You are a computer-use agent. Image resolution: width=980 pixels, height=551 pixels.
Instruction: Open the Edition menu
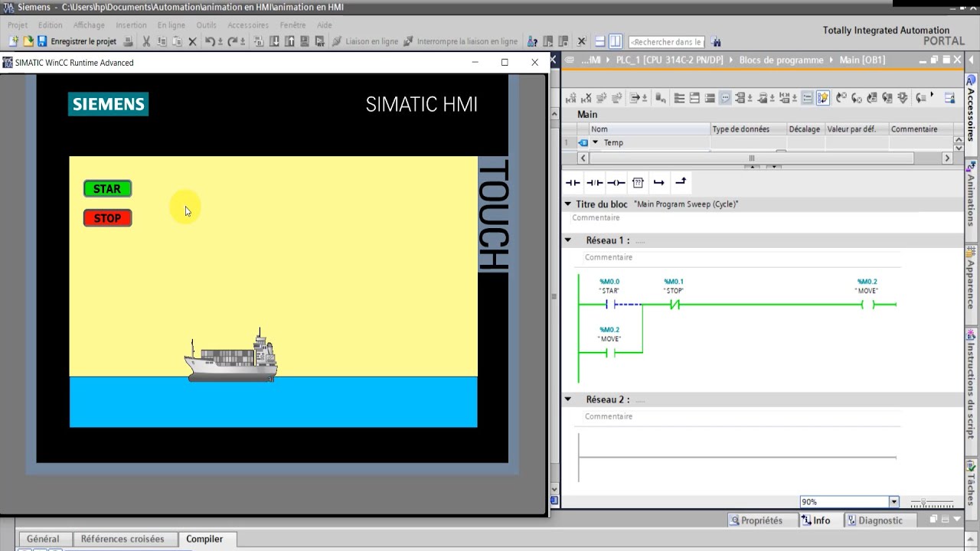pos(51,25)
